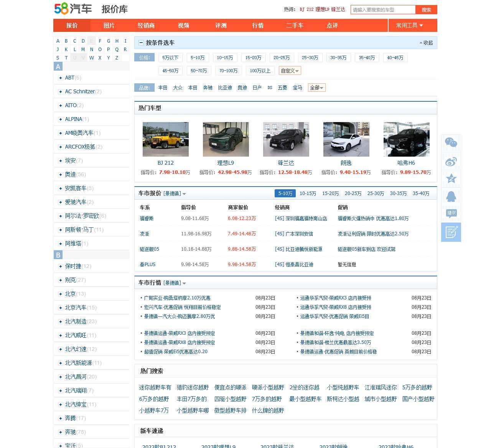This screenshot has width=491, height=448.
Task: Change city in 车市报价 景德镇 dropdown
Action: (x=175, y=193)
